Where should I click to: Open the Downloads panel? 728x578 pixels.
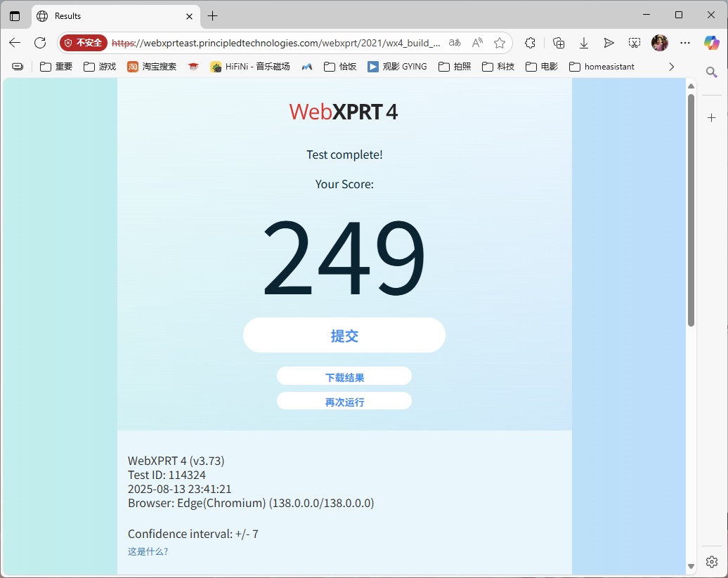pyautogui.click(x=584, y=43)
